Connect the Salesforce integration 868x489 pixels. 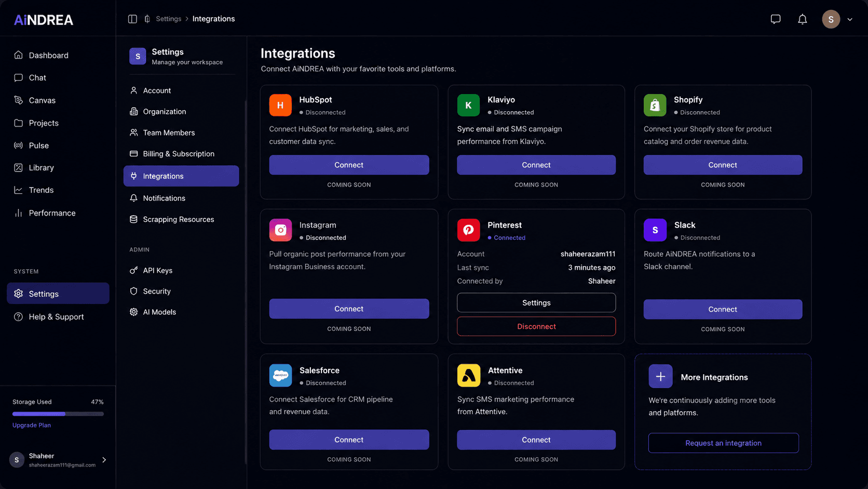click(x=349, y=440)
